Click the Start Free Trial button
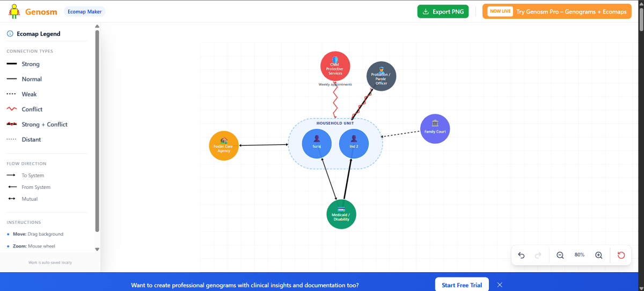This screenshot has height=291, width=644. tap(462, 285)
